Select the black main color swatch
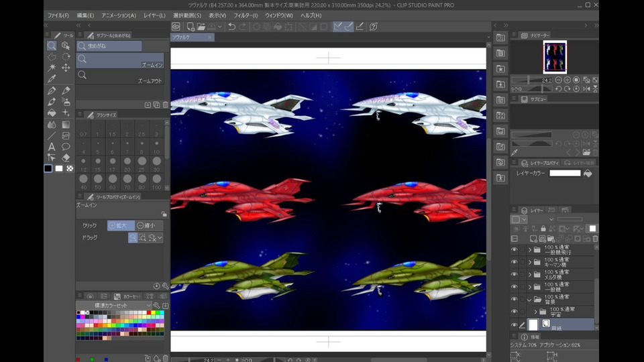Image resolution: width=644 pixels, height=362 pixels. [48, 168]
